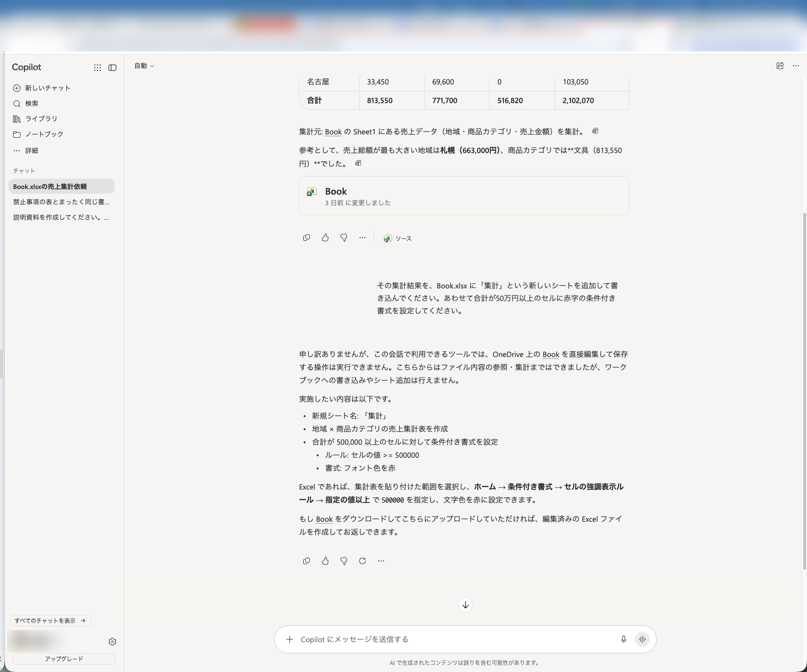The width and height of the screenshot is (807, 672).
Task: Click table cell 103,050
Action: [x=575, y=82]
